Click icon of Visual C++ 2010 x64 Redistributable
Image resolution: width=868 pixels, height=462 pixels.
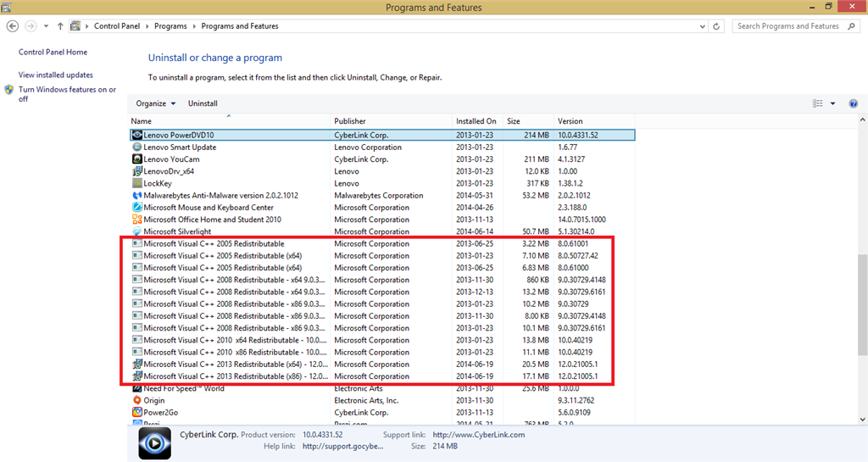(136, 340)
